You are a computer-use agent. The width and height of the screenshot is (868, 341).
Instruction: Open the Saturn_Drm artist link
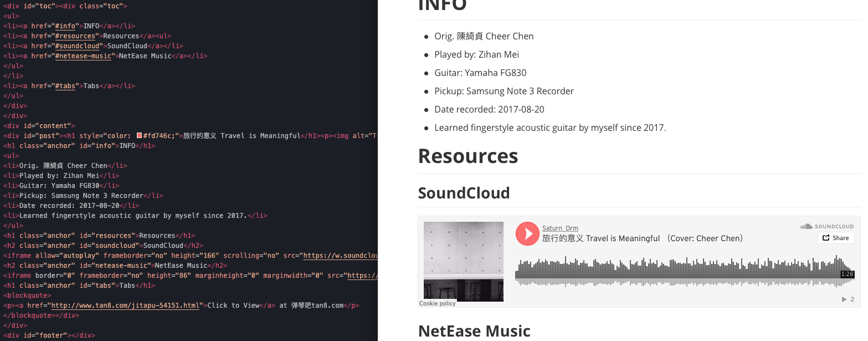coord(560,228)
